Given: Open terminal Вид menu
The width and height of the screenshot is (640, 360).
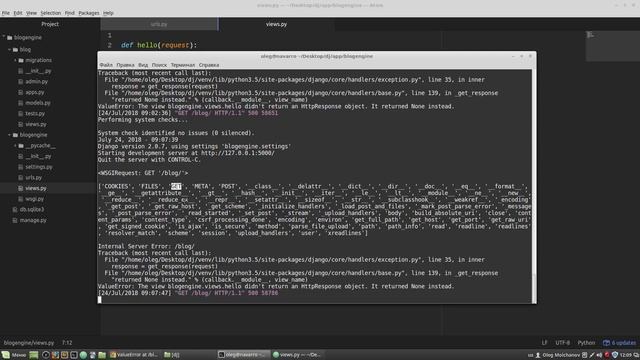Looking at the screenshot, I should coord(143,65).
